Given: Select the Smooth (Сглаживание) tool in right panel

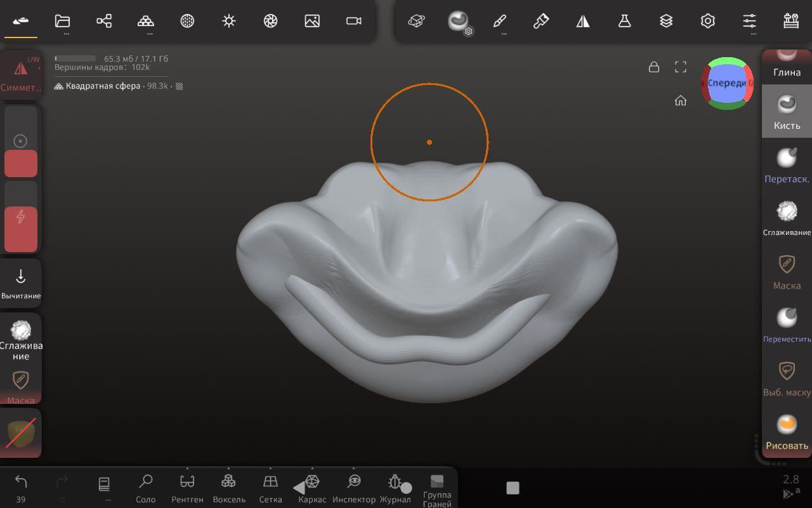Looking at the screenshot, I should [787, 218].
